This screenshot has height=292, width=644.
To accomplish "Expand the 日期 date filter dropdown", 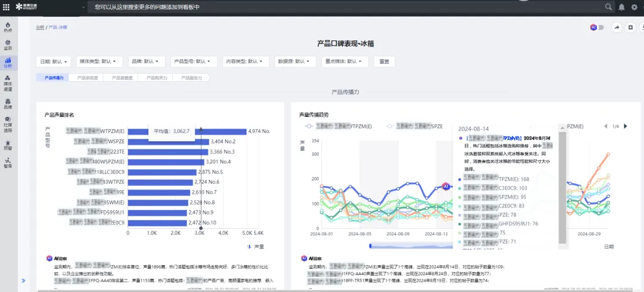I will pyautogui.click(x=54, y=61).
